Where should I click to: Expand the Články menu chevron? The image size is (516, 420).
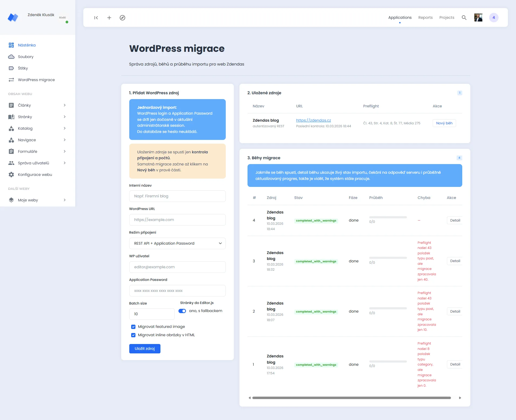[64, 105]
